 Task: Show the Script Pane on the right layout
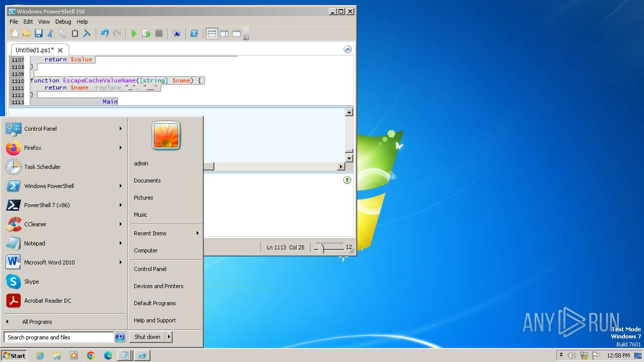(224, 34)
